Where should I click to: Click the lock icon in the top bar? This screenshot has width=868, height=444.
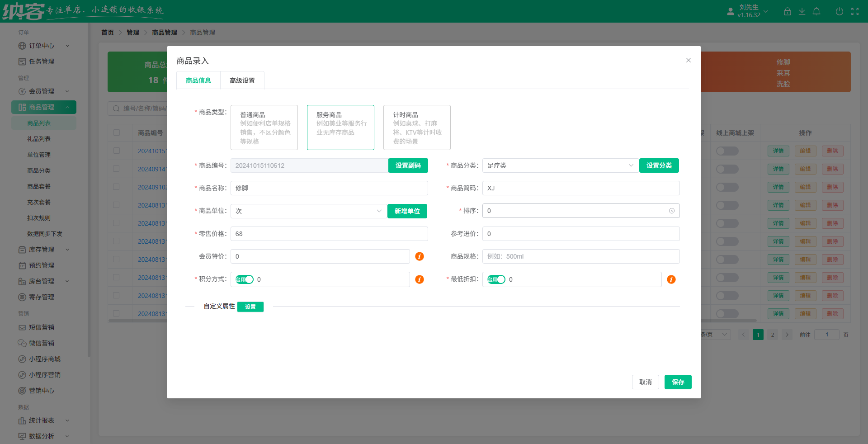click(788, 11)
